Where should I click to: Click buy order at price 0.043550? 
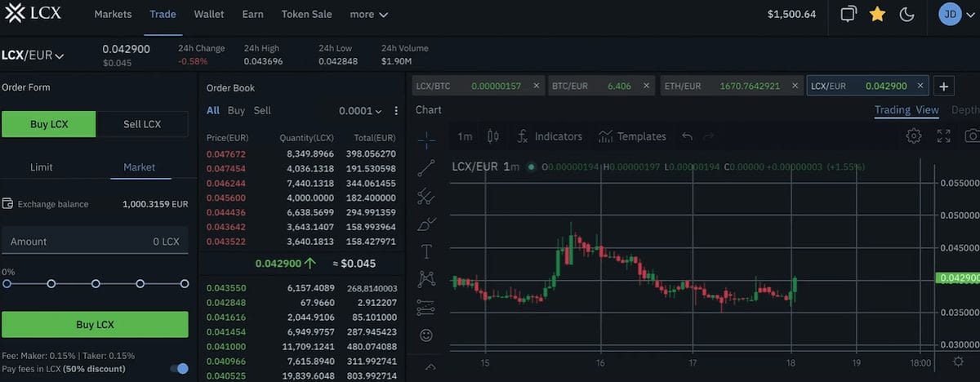click(x=301, y=288)
